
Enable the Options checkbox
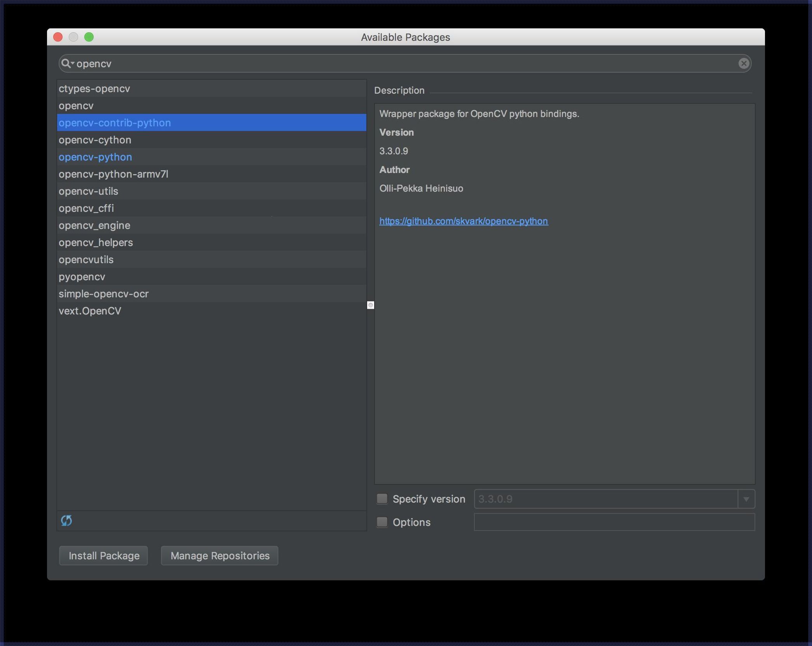(x=382, y=521)
